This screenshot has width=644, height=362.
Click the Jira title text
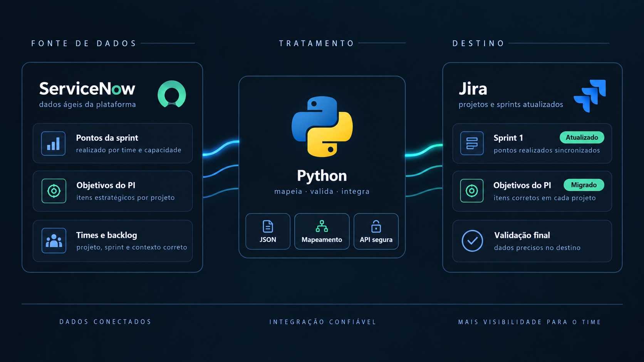pos(473,89)
